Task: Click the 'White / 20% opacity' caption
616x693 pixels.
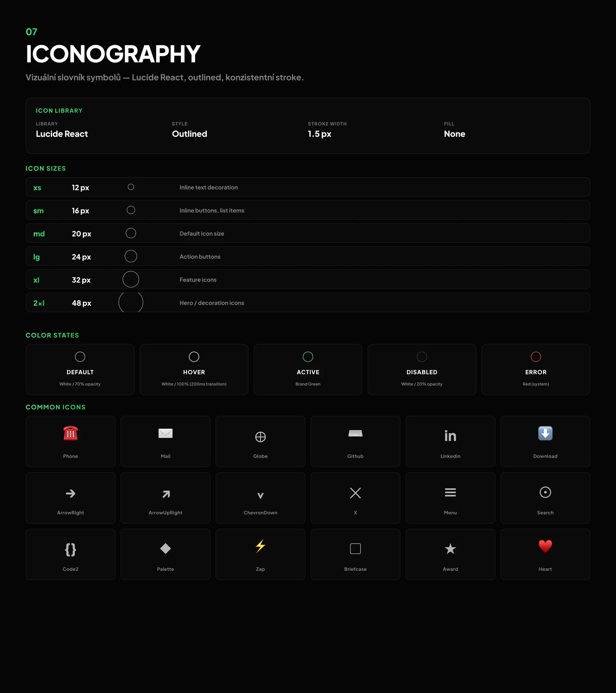Action: [x=422, y=384]
